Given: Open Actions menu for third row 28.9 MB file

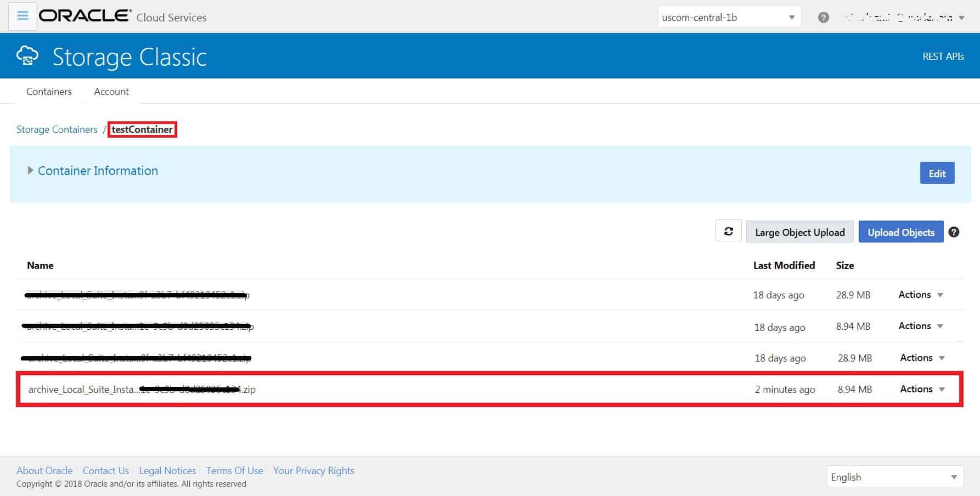Looking at the screenshot, I should pyautogui.click(x=922, y=358).
